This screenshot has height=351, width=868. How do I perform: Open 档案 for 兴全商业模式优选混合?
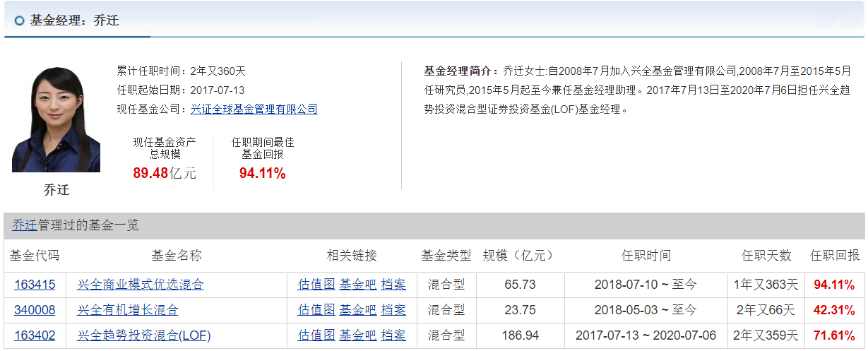(x=393, y=285)
